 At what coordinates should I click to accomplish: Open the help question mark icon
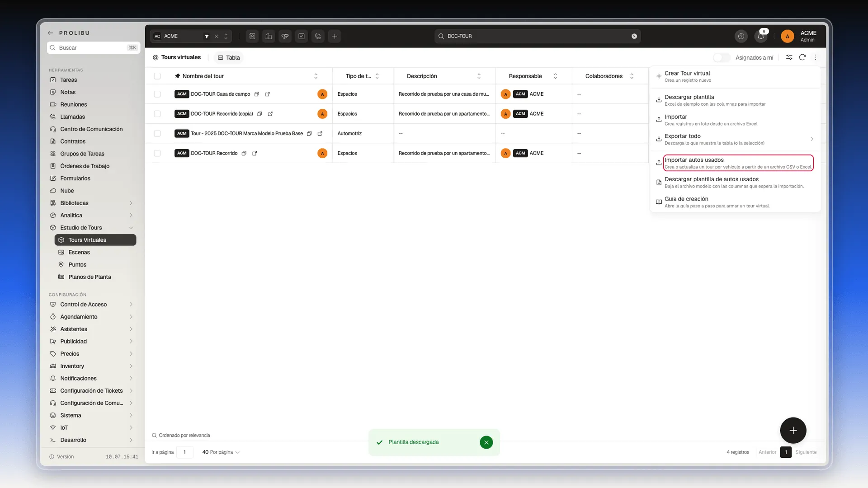click(x=741, y=36)
